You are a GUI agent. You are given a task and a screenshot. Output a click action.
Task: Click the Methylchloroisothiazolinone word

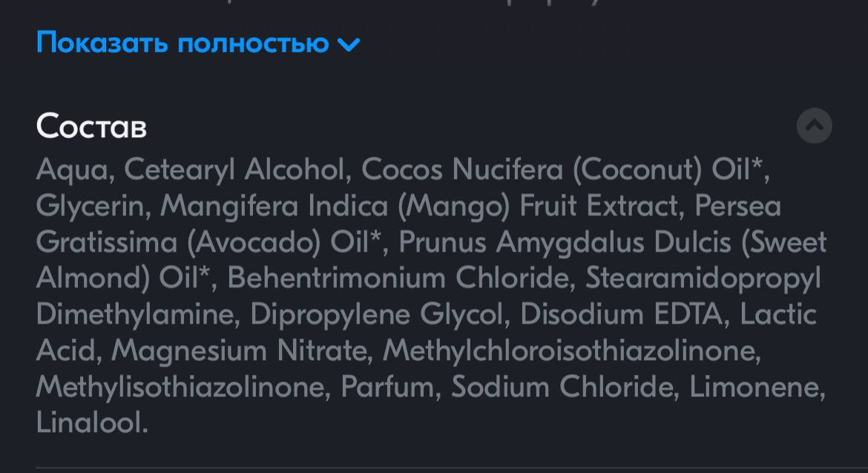click(x=569, y=350)
